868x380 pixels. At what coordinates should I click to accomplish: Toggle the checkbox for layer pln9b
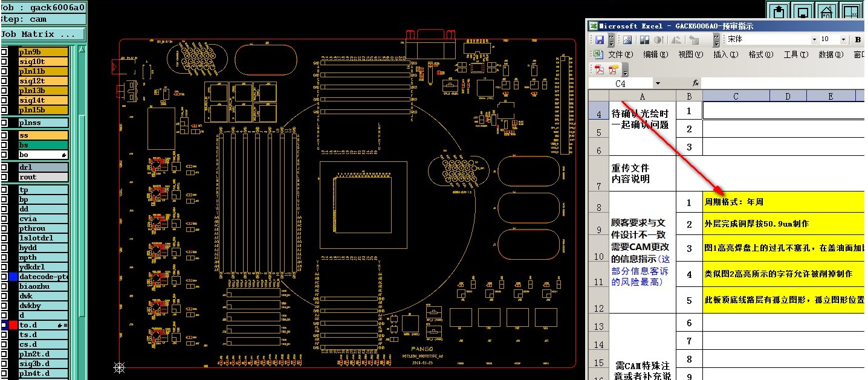[x=4, y=52]
